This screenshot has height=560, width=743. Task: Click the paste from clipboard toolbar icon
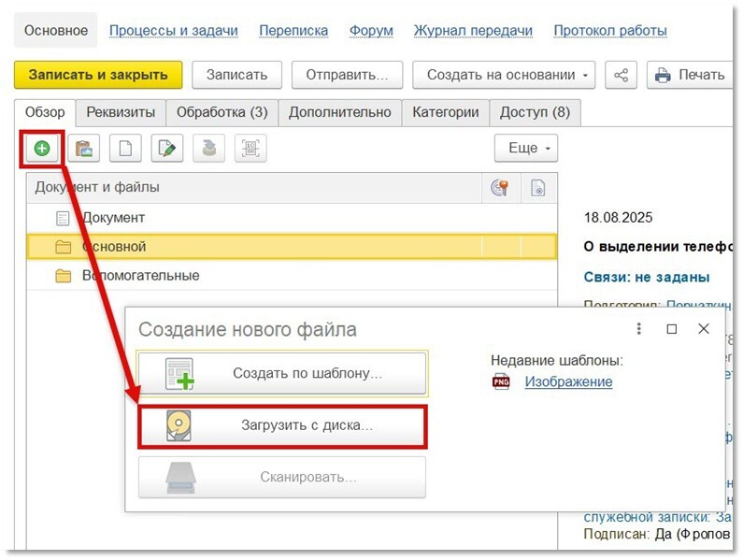84,148
